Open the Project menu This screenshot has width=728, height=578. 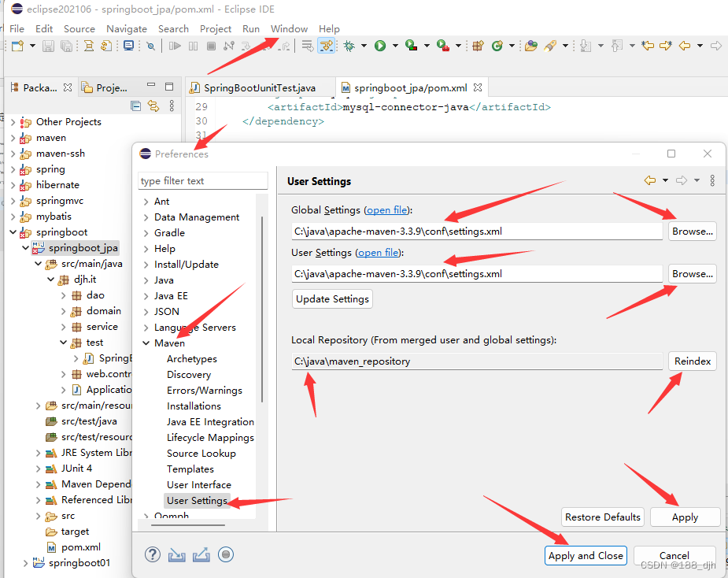216,29
